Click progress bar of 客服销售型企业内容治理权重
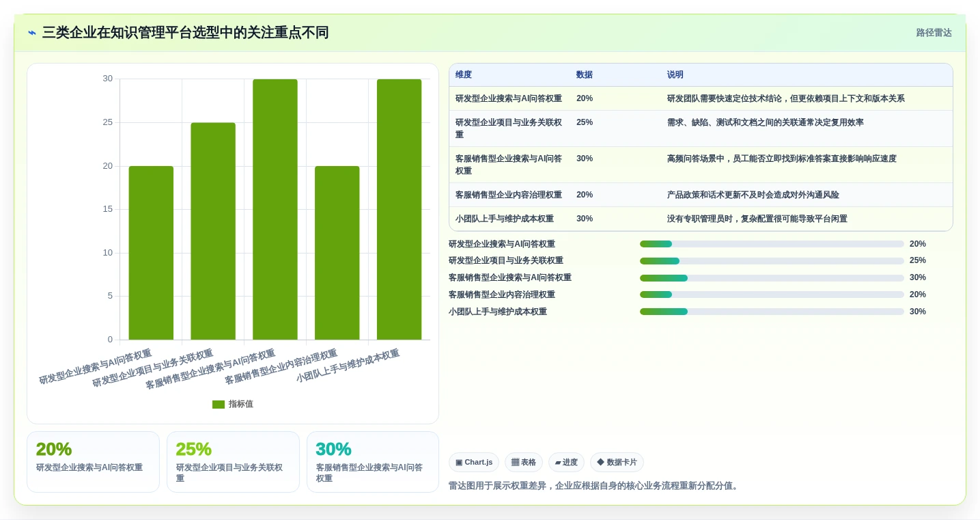The width and height of the screenshot is (980, 520). click(x=772, y=295)
